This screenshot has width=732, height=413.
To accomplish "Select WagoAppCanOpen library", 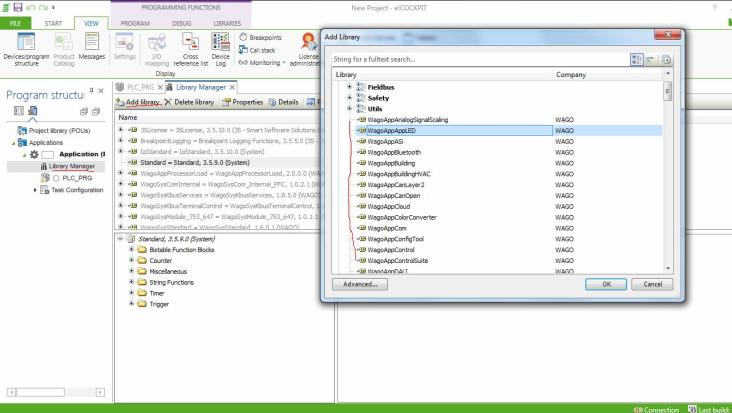I will tap(394, 196).
